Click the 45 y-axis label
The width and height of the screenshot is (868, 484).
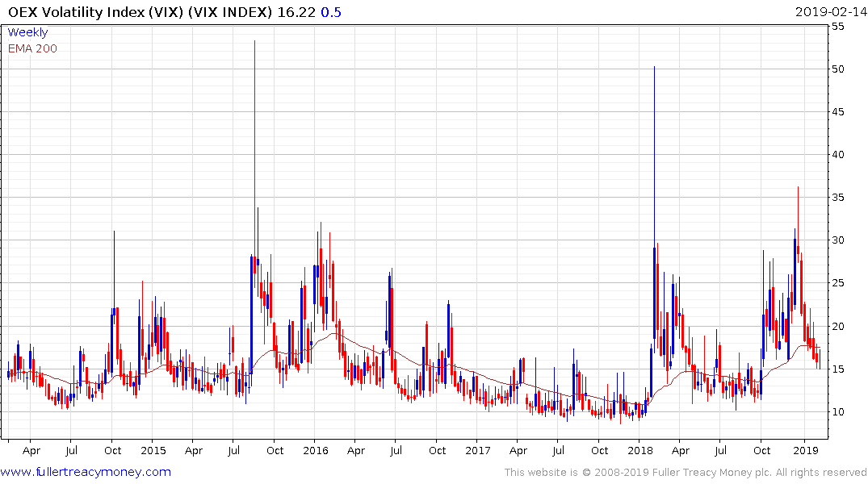[x=837, y=112]
